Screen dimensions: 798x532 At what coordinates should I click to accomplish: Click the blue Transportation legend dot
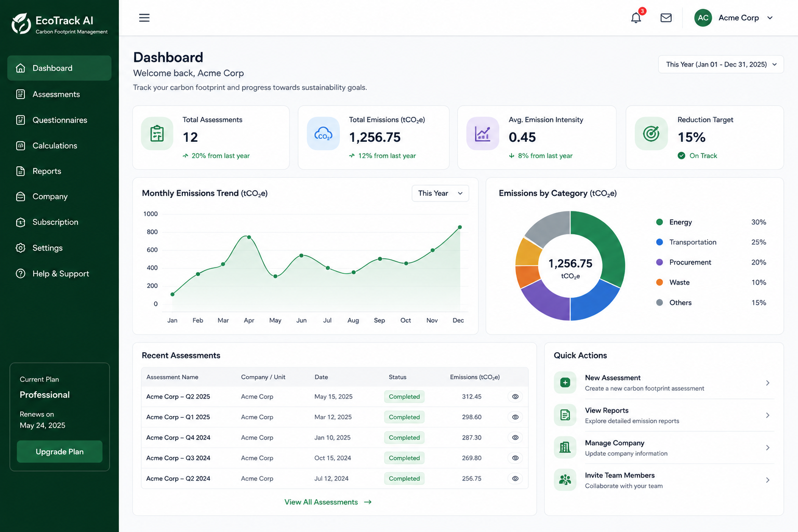coord(659,242)
